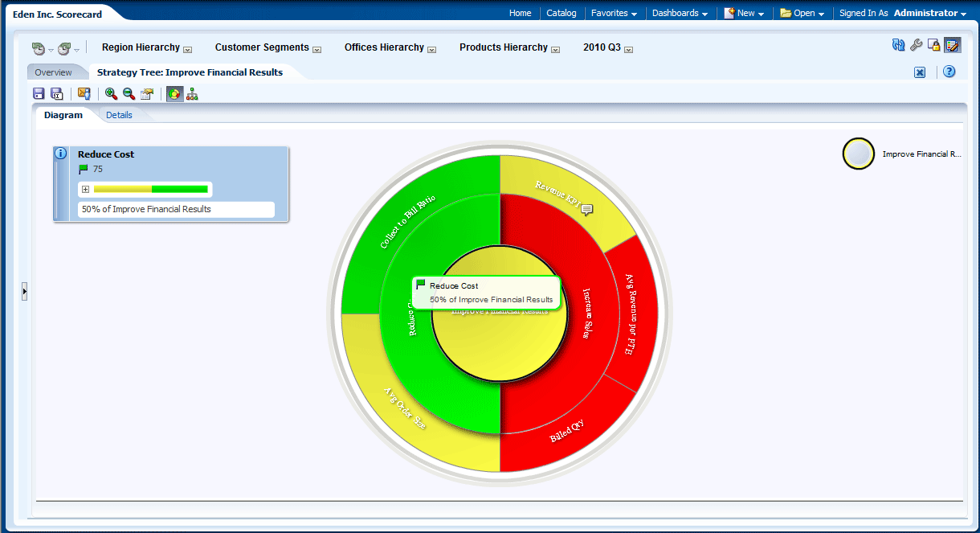Click the refresh arrows icon at top right
This screenshot has width=980, height=533.
pos(898,45)
